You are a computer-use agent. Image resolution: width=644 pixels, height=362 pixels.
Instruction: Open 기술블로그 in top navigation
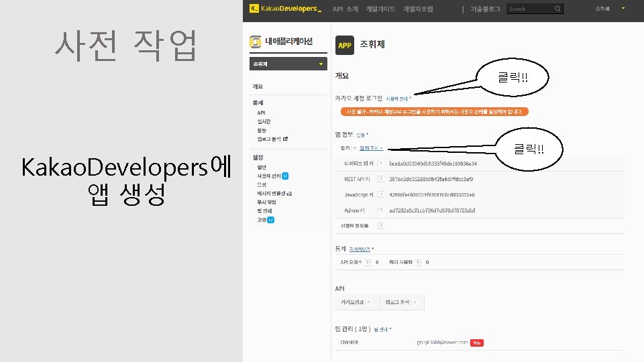[486, 9]
